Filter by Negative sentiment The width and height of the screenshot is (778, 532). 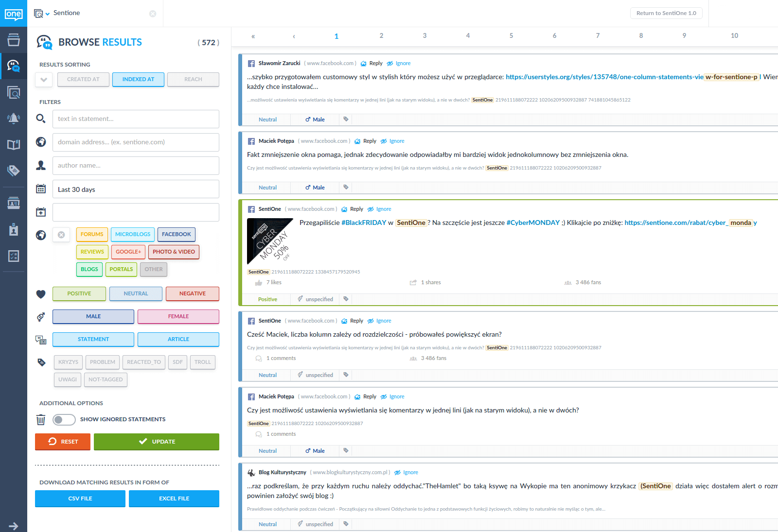(x=193, y=293)
